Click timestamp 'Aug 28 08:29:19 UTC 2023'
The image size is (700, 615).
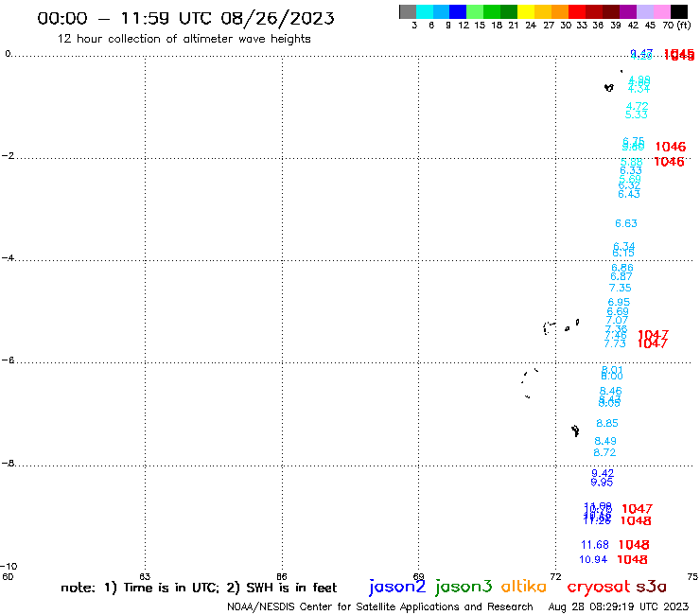point(619,607)
